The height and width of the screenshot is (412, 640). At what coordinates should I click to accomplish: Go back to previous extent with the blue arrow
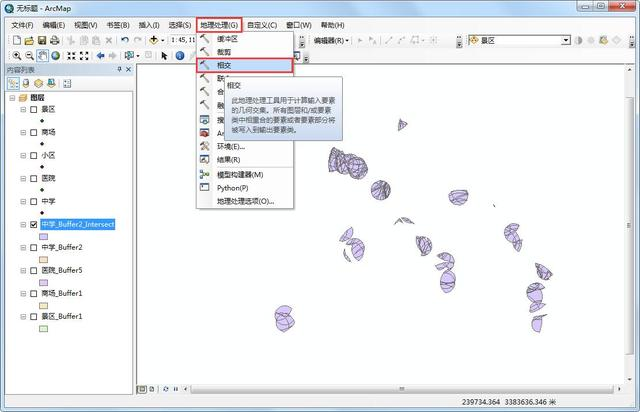click(100, 56)
